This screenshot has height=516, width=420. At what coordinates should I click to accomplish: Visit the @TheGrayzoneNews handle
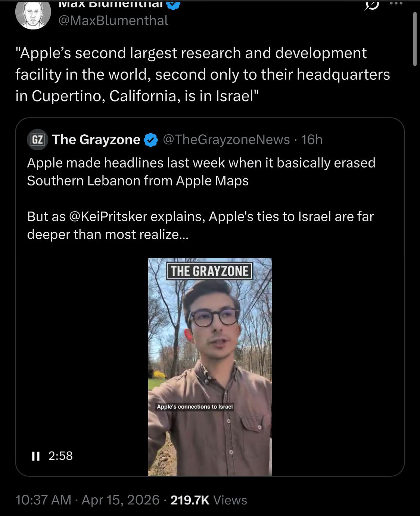(226, 140)
